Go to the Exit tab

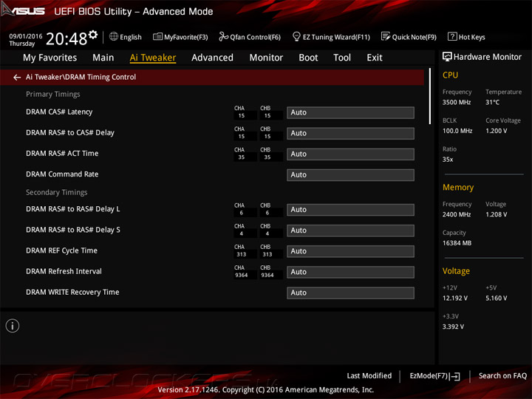click(x=375, y=58)
